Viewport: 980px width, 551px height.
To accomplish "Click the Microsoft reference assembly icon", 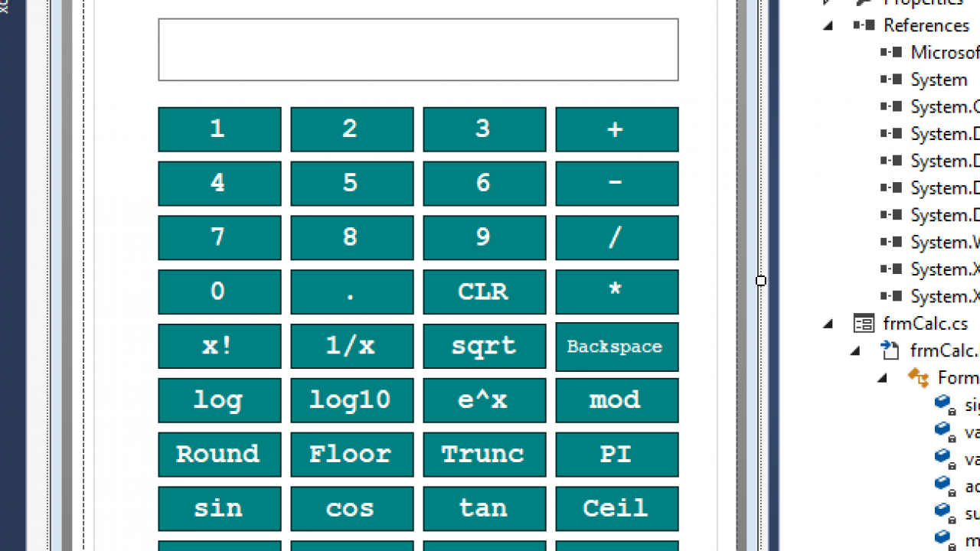I will 891,52.
